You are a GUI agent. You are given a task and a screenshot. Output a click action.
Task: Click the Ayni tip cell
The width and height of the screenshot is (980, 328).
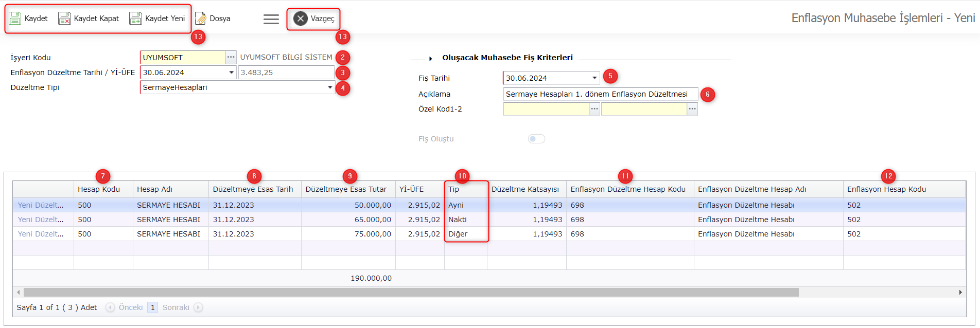pyautogui.click(x=466, y=205)
